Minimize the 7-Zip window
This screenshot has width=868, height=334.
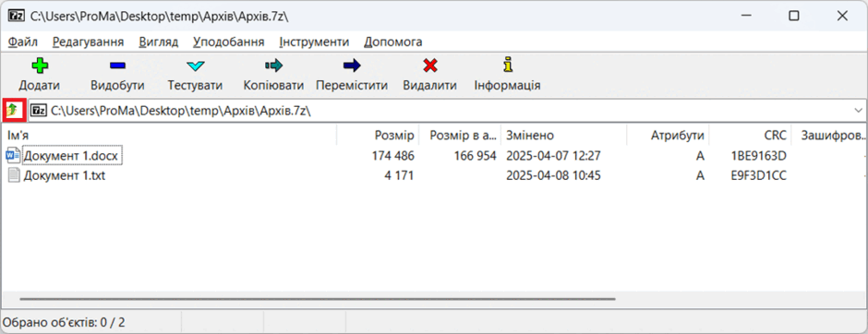(x=745, y=17)
